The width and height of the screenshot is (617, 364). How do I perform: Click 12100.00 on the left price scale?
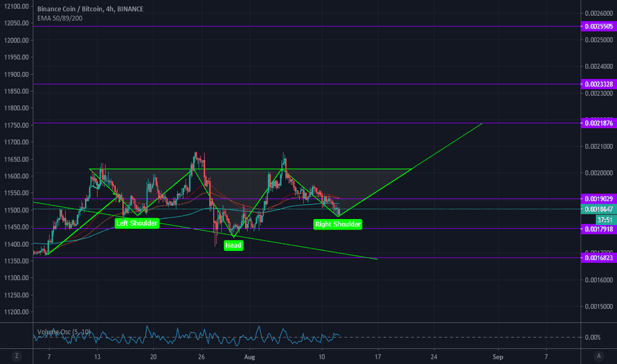pyautogui.click(x=16, y=7)
